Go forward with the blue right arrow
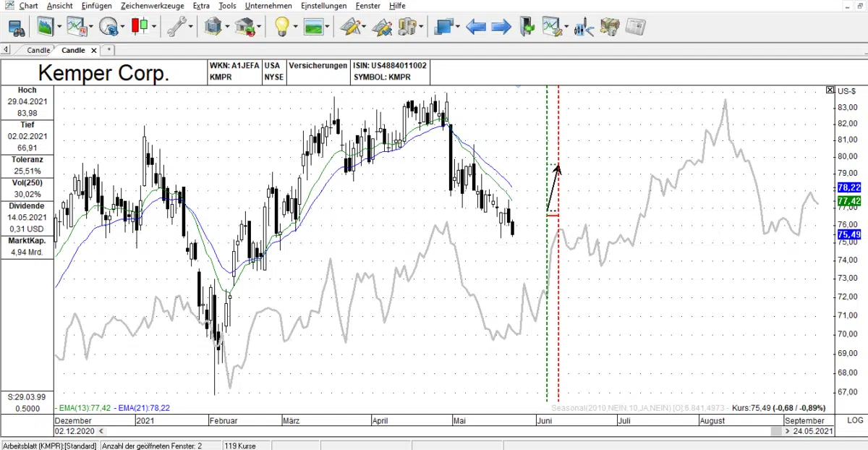Screen dimensions: 868x450 tap(501, 27)
